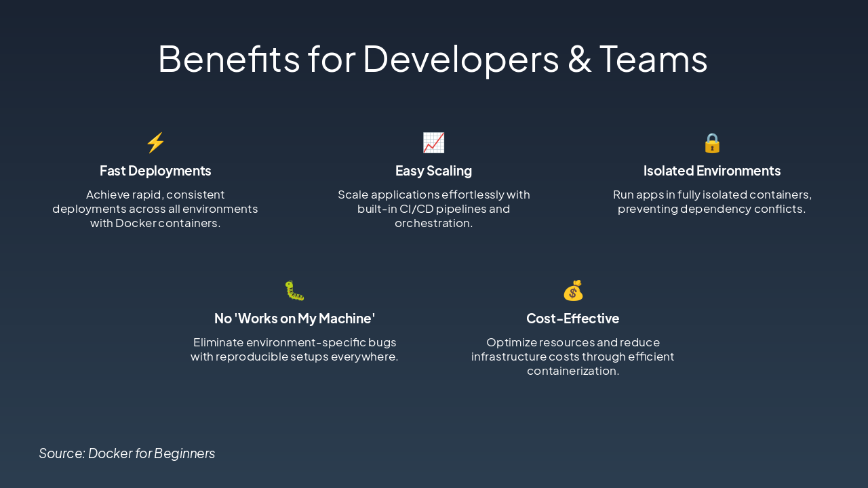The height and width of the screenshot is (488, 868).
Task: Click the word 'Teams' in the title
Action: [654, 59]
